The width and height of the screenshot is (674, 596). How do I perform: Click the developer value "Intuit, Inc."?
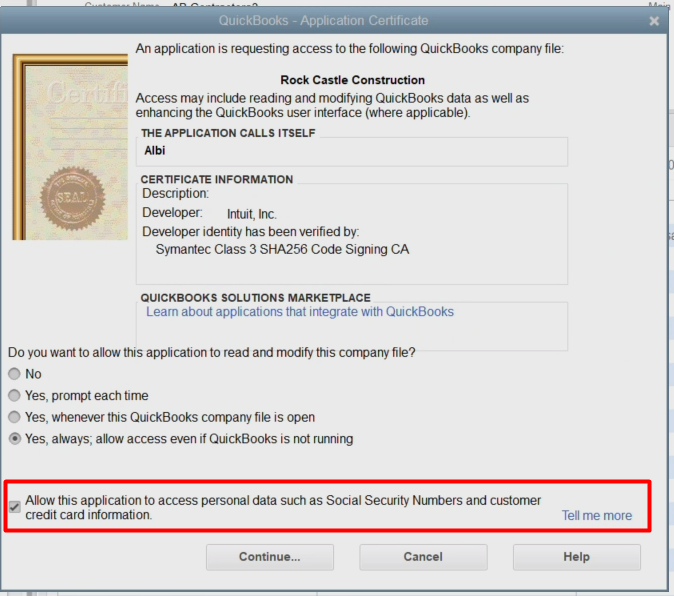[252, 214]
